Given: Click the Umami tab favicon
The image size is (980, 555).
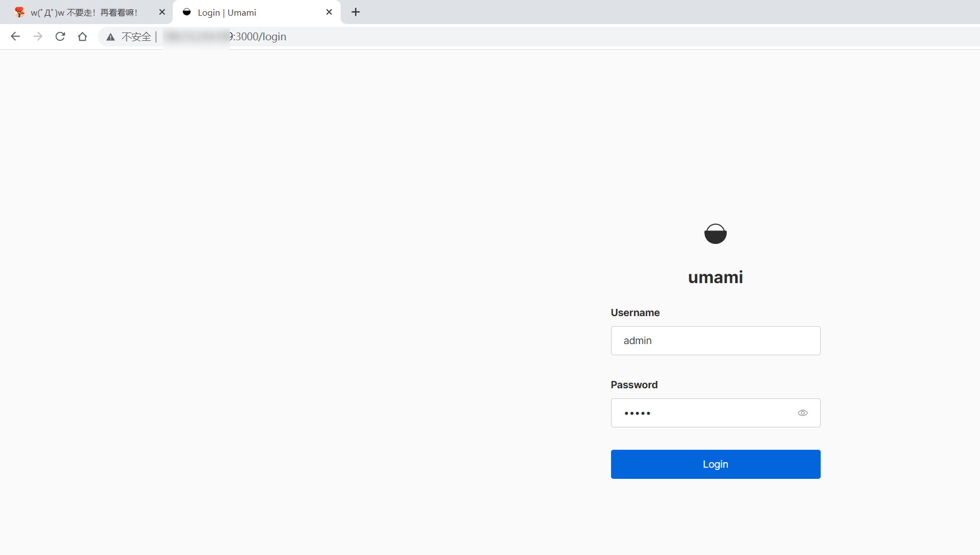Looking at the screenshot, I should pos(187,12).
